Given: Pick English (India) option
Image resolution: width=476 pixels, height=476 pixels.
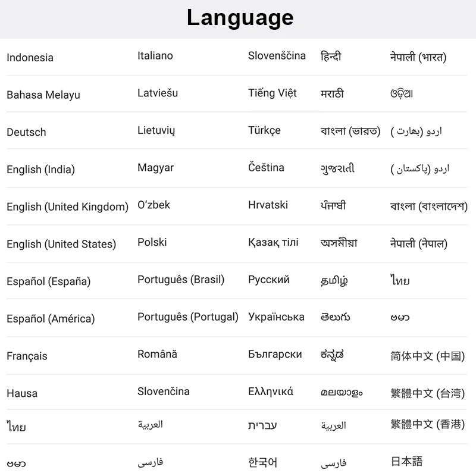Looking at the screenshot, I should click(x=40, y=170).
